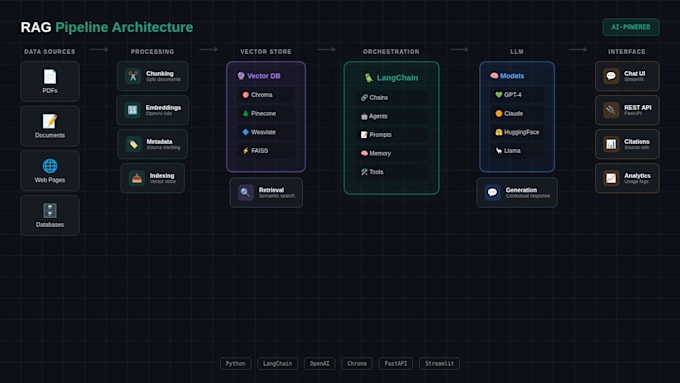Click the Agents robot icon

tap(364, 116)
